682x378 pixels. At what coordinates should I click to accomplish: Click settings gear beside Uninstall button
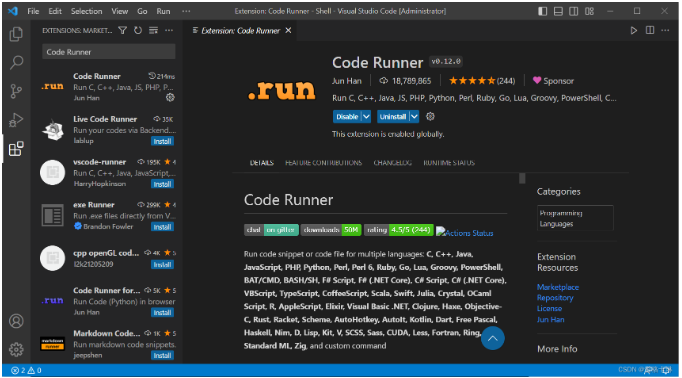coord(430,116)
